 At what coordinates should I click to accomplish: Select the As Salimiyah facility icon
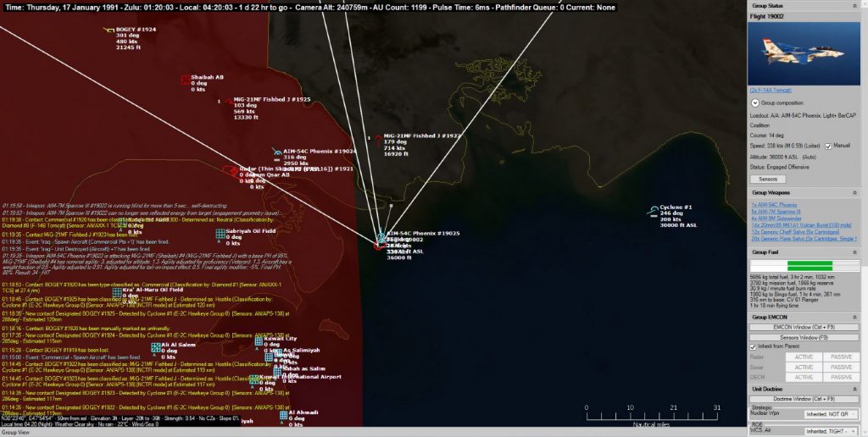(278, 353)
